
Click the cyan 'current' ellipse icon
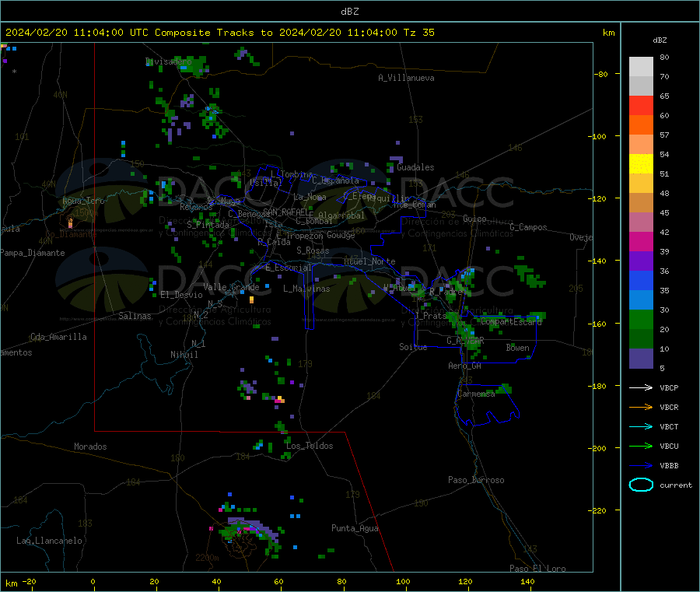[641, 485]
